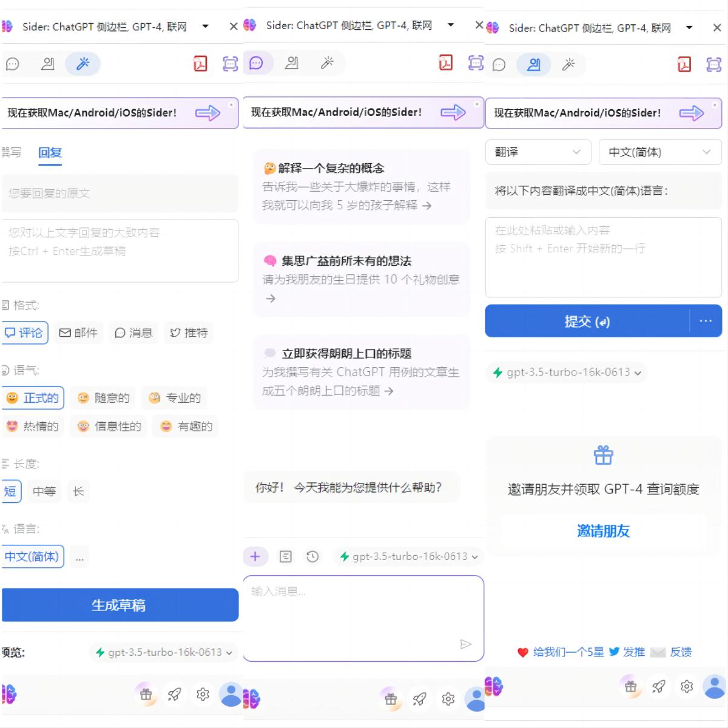The width and height of the screenshot is (728, 728).
Task: Click screenshot icon in right panel
Action: click(x=714, y=64)
